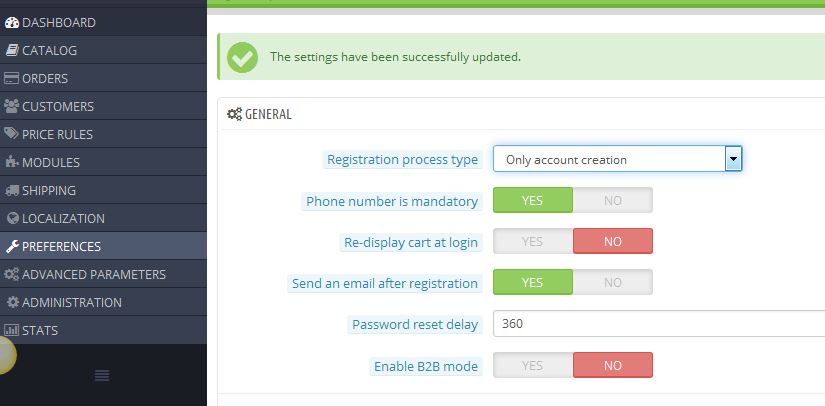This screenshot has height=406, width=825.
Task: Click the Customers group icon
Action: (12, 106)
